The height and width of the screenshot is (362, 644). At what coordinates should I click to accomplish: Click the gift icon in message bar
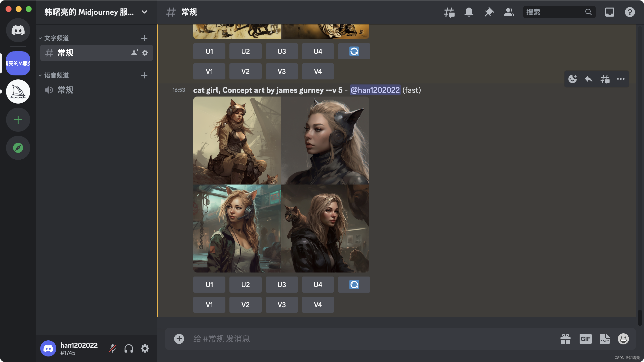(565, 339)
